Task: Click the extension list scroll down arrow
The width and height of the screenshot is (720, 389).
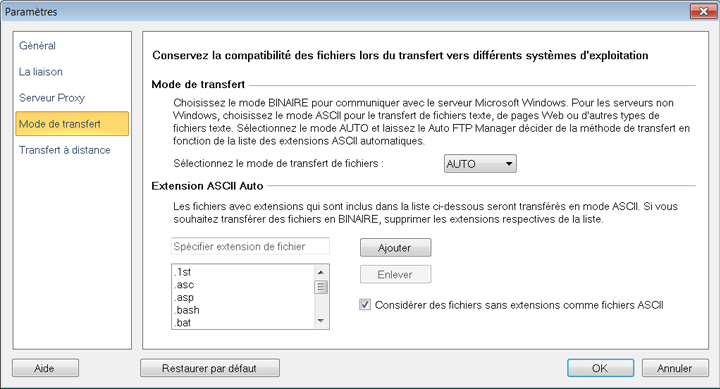Action: click(x=321, y=321)
